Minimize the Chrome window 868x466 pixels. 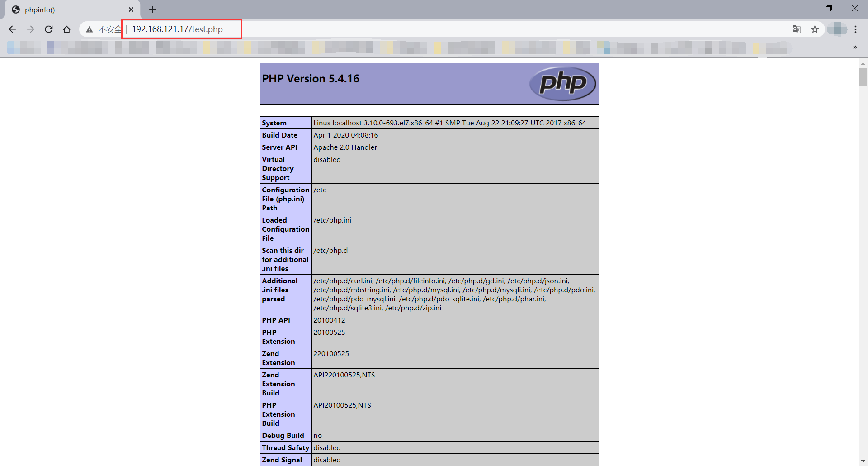(803, 9)
